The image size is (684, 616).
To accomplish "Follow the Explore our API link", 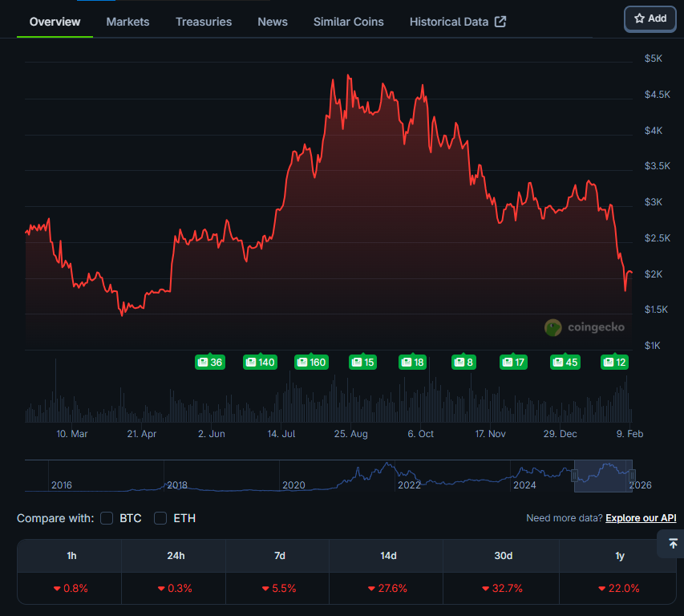I will (641, 518).
